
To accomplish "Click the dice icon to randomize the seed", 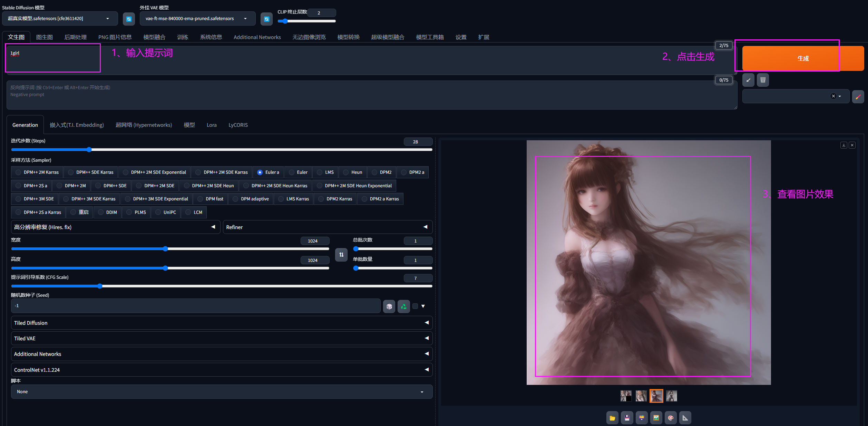I will pyautogui.click(x=389, y=306).
